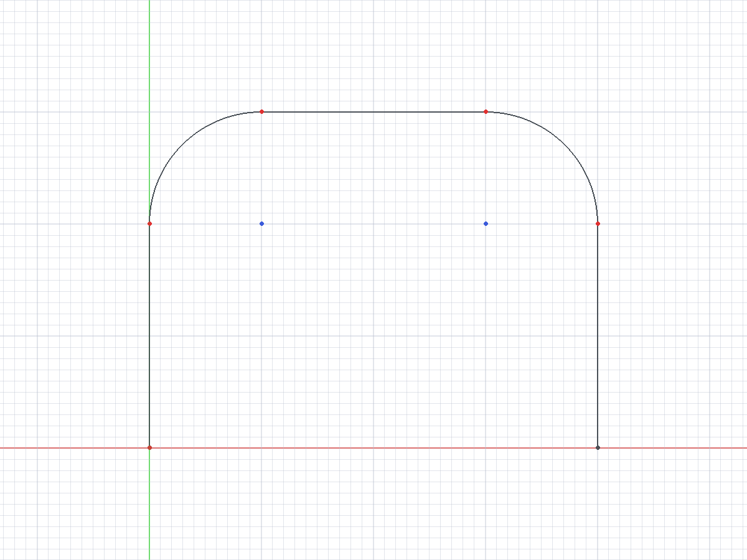Select right endpoint of the top horizontal line
Screen dimensions: 747x560
point(486,111)
